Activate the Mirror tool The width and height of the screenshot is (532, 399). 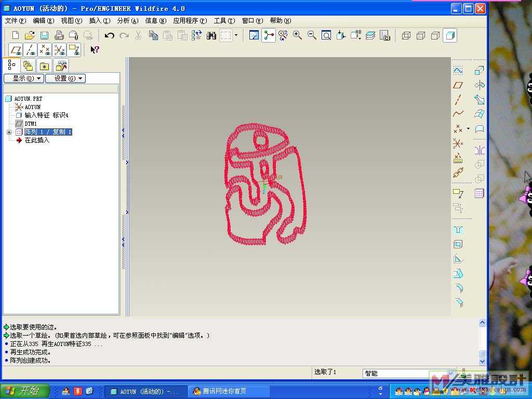(x=479, y=150)
